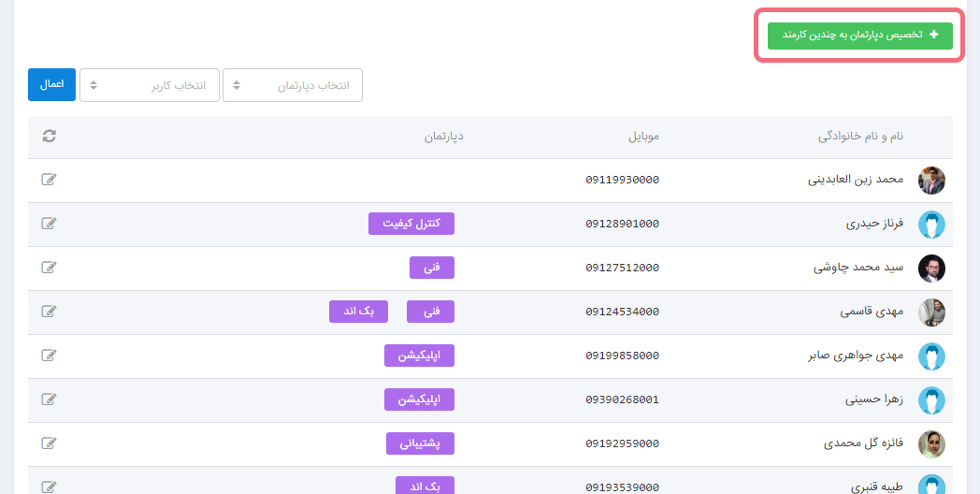
Task: Click edit icon for فرناز حیدری row
Action: [50, 224]
